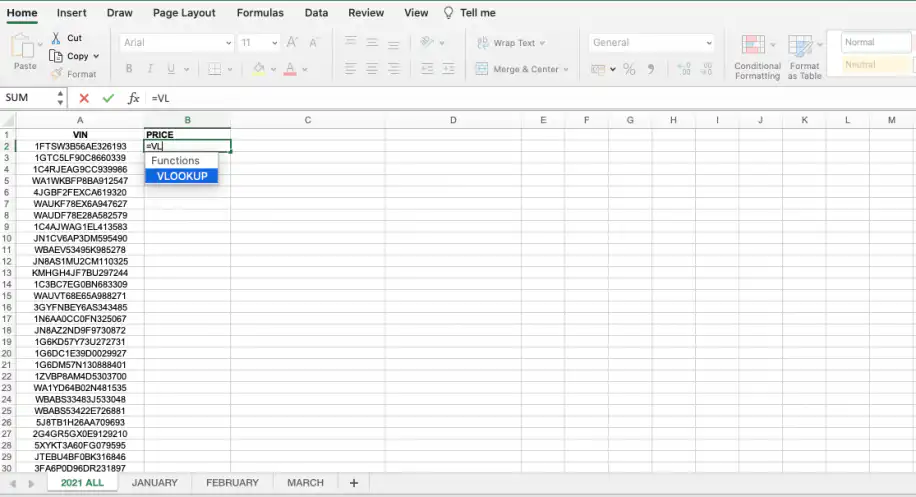The width and height of the screenshot is (916, 497).
Task: Align text to middle icon
Action: (x=372, y=42)
